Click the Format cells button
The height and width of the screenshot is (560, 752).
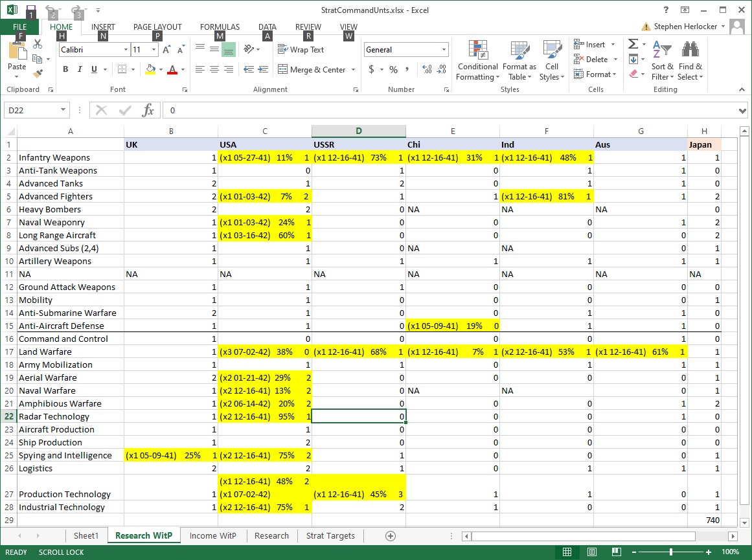595,74
